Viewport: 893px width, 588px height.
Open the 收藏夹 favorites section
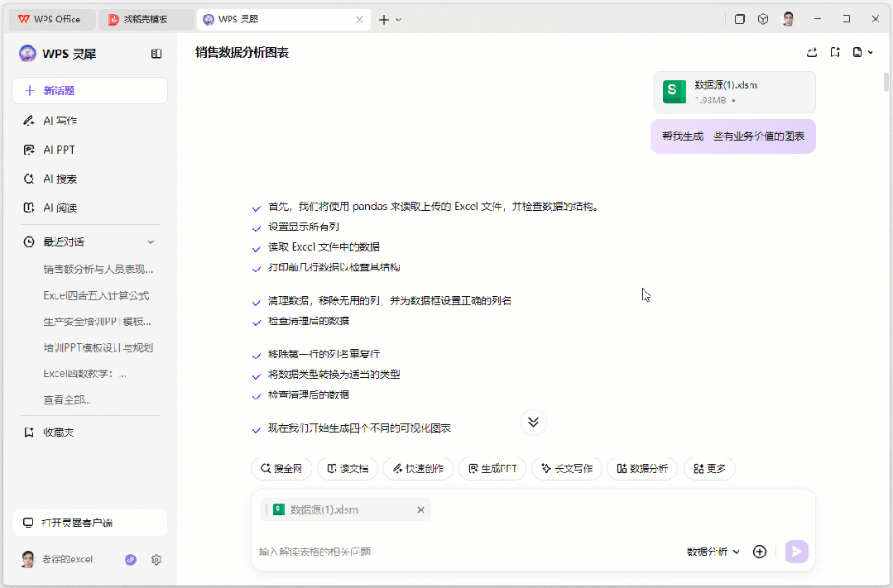tap(57, 431)
